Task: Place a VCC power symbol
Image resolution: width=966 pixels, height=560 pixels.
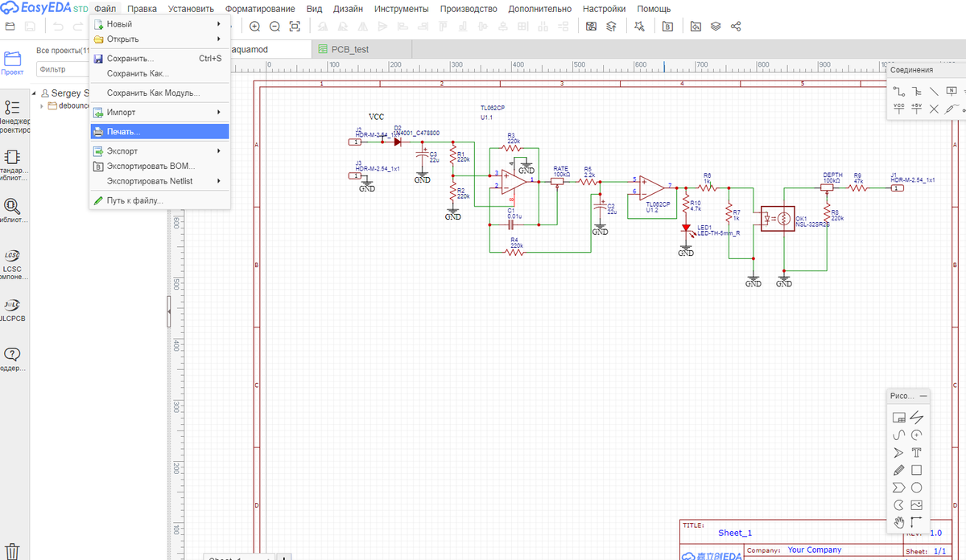Action: tap(899, 109)
